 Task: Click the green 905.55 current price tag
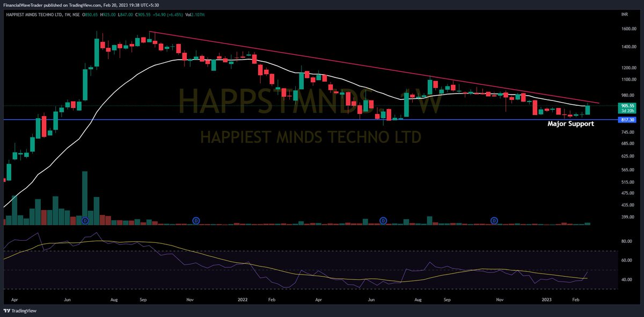[x=627, y=108]
